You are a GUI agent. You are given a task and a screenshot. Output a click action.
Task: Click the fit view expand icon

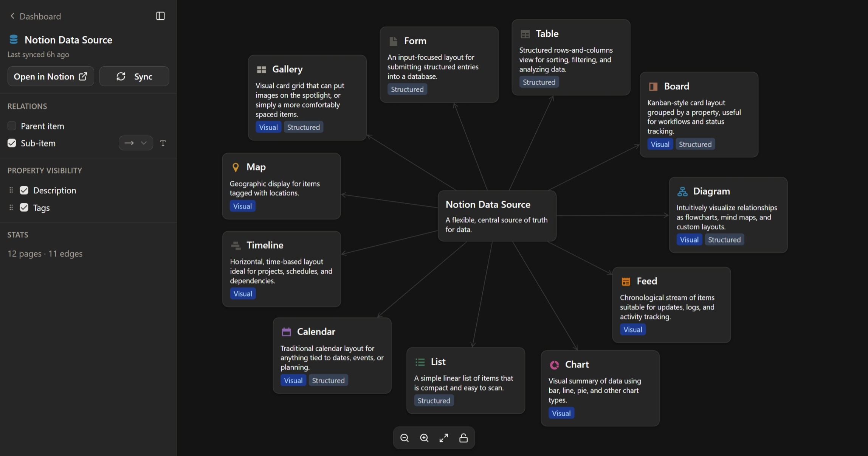(x=444, y=438)
